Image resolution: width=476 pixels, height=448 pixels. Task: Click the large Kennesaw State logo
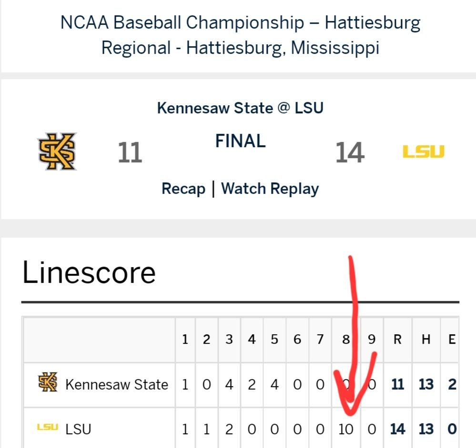coord(57,151)
